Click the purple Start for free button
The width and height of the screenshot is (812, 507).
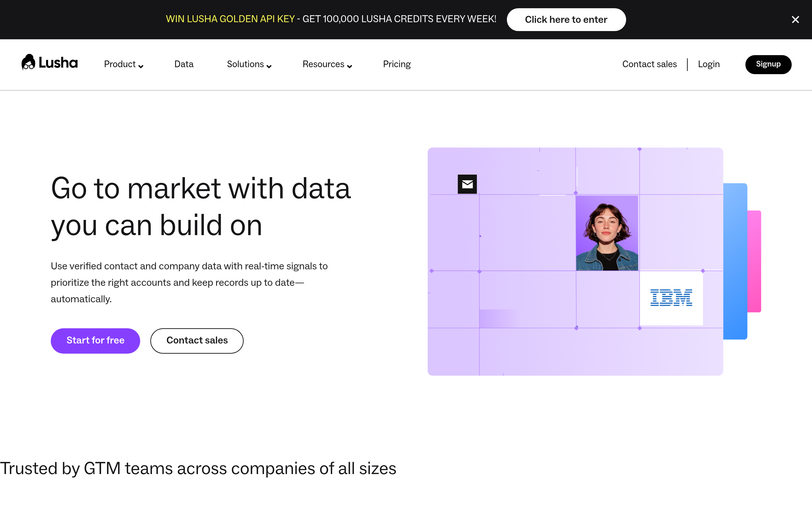click(95, 341)
